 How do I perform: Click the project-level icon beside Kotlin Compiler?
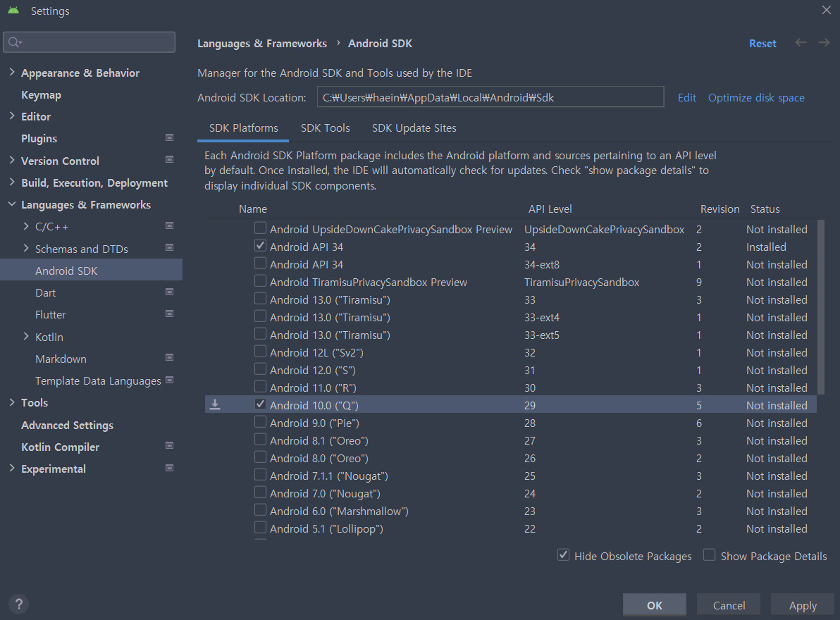point(169,445)
